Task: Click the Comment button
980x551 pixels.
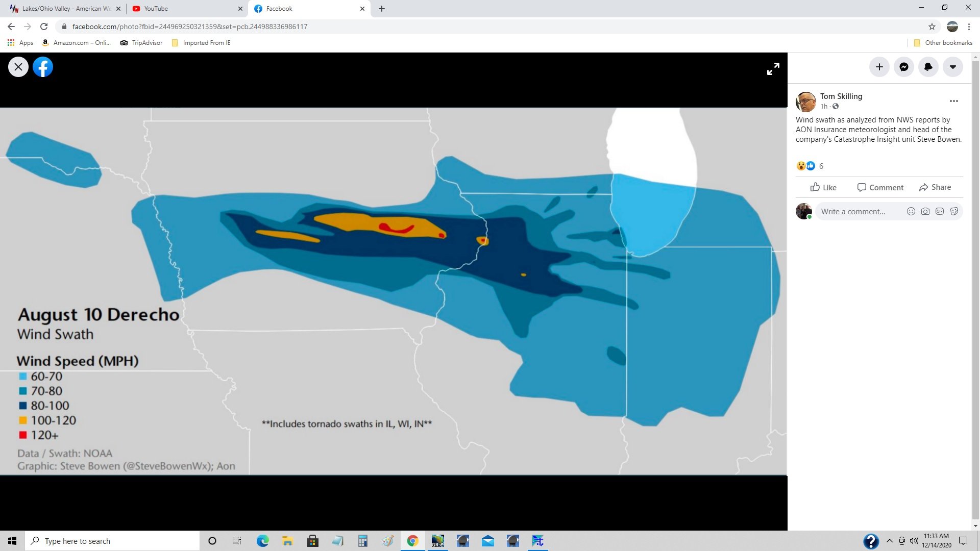Action: coord(880,187)
